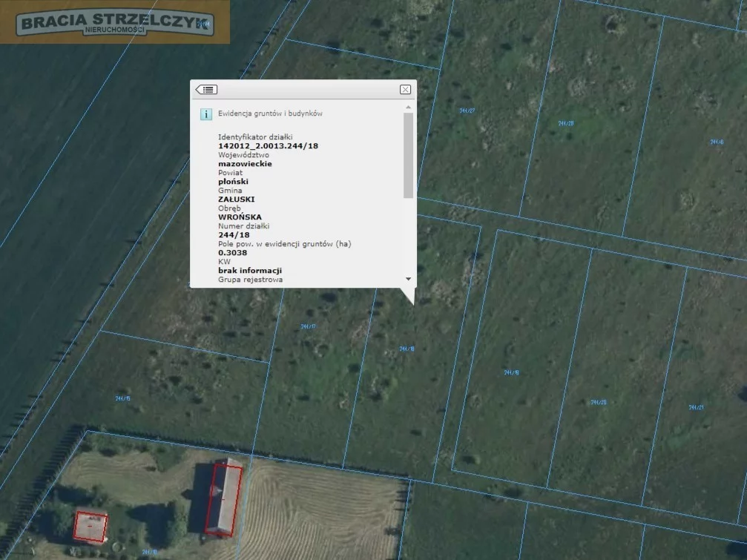Viewport: 747px width, 560px height.
Task: Click the scroll up arrow in the popup
Action: pos(408,108)
